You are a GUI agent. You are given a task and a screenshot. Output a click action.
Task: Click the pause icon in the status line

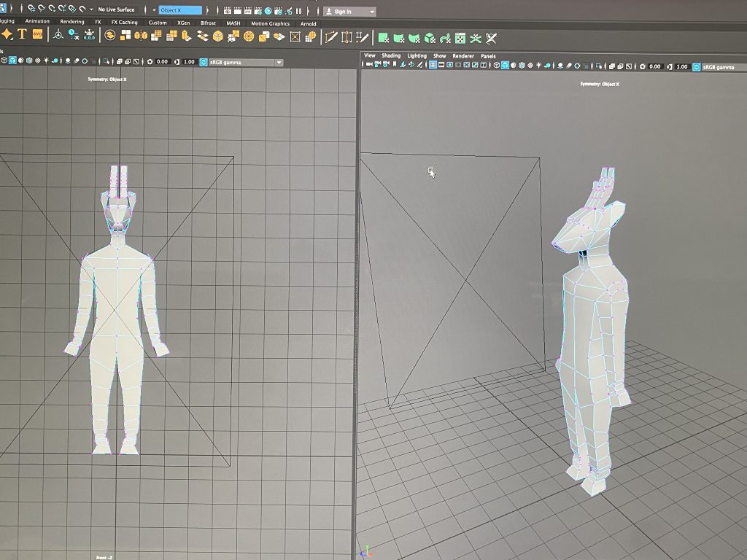click(x=298, y=11)
